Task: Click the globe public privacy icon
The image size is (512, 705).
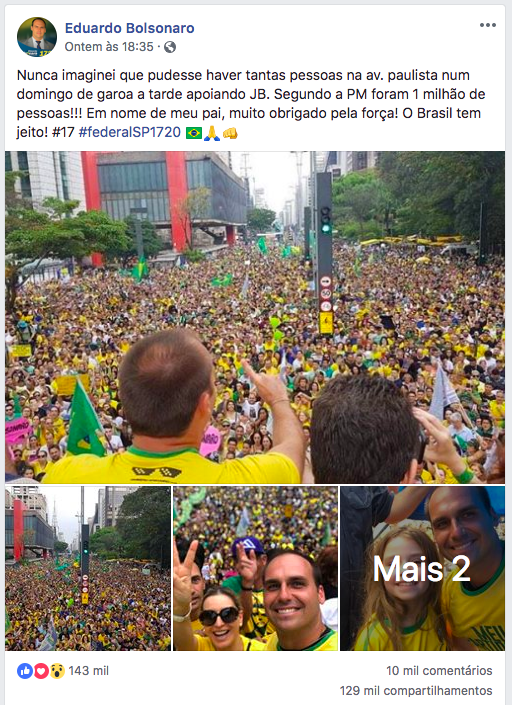Action: point(170,47)
